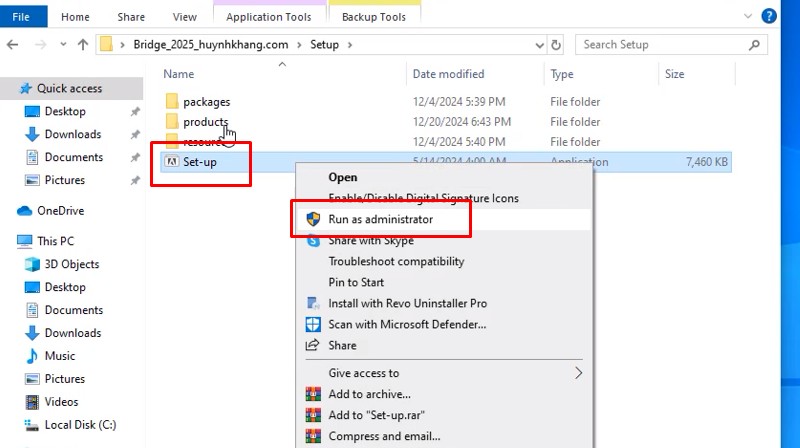Open the packages folder icon
The width and height of the screenshot is (800, 448).
point(172,102)
